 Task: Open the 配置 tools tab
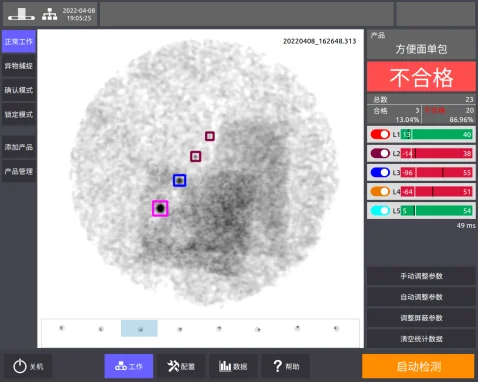[x=181, y=366]
